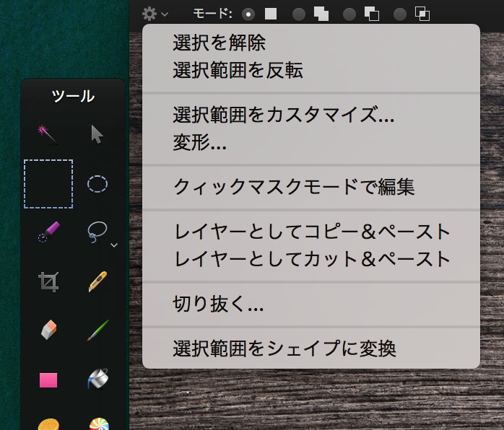The image size is (504, 430).
Task: Select the purple Quick Selection tool
Action: (48, 232)
